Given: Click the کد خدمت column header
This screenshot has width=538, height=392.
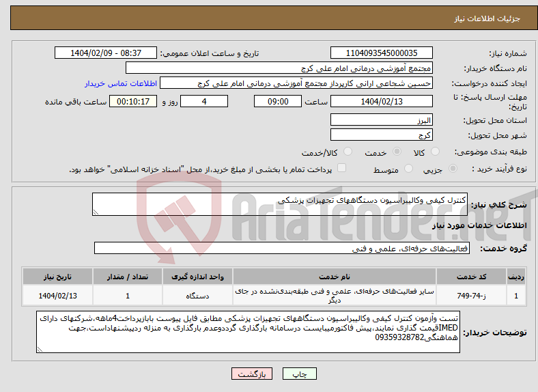Looking at the screenshot, I should coord(472,277).
